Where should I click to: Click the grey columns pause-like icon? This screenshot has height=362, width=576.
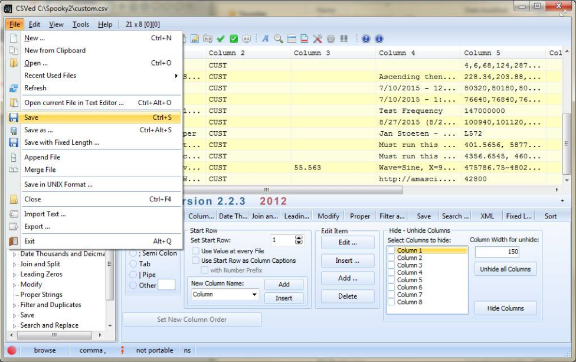[344, 39]
